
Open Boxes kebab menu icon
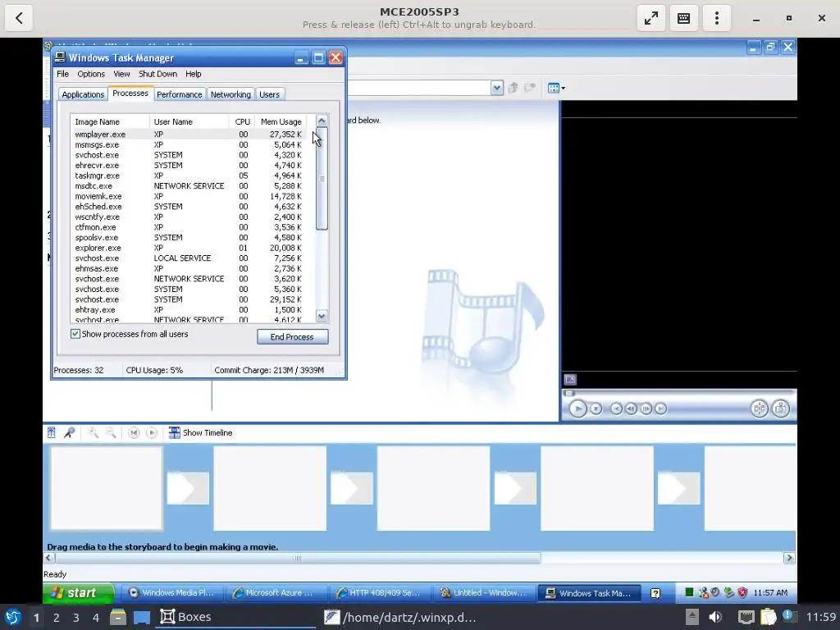click(x=717, y=18)
